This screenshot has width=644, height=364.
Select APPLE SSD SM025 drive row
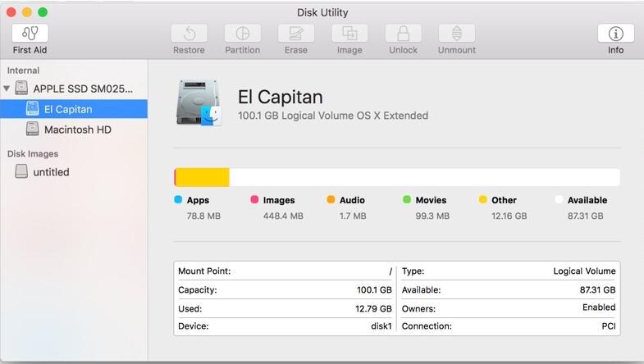click(74, 89)
